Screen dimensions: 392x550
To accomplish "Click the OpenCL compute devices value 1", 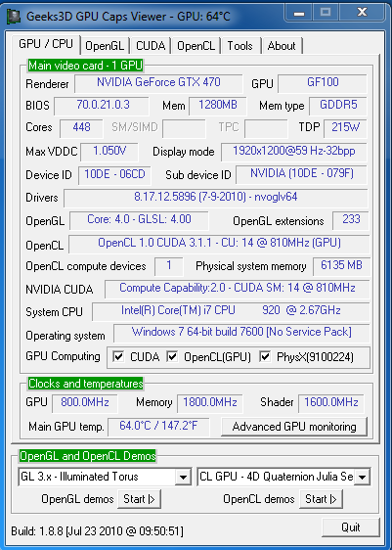I will [169, 266].
